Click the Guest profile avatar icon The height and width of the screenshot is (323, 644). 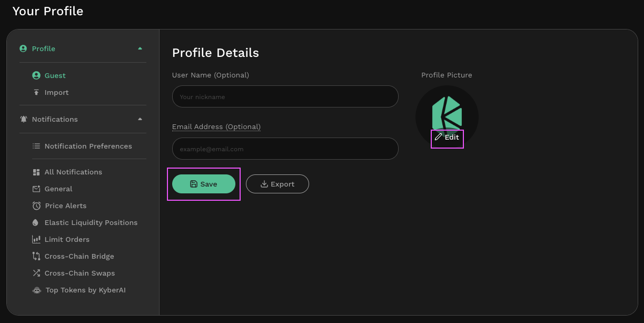(x=36, y=75)
